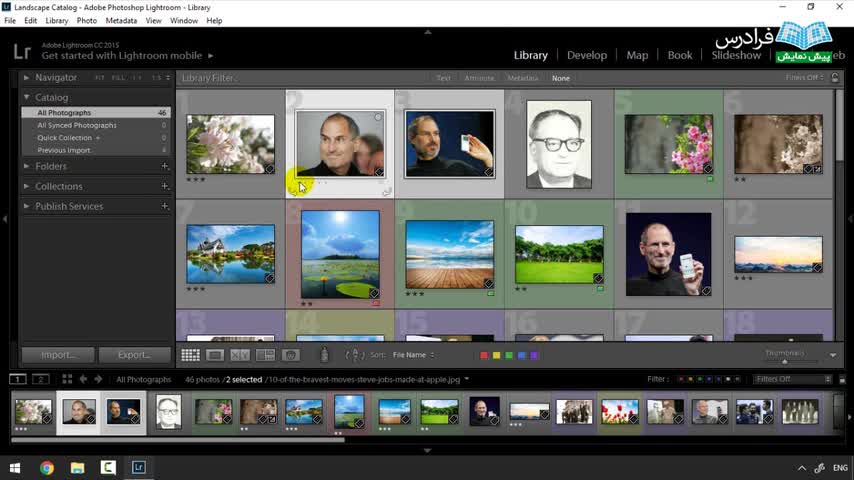Select black-and-white portrait with glasses thumbnail

click(559, 144)
